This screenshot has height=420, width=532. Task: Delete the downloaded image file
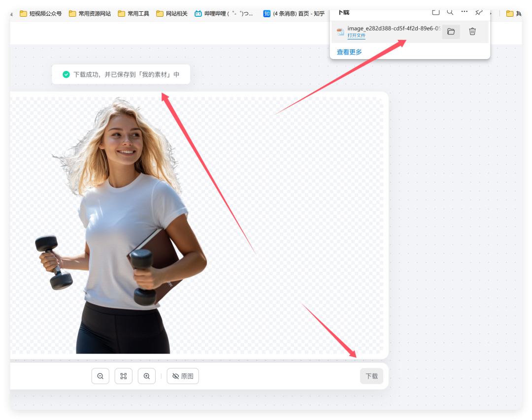pos(472,32)
